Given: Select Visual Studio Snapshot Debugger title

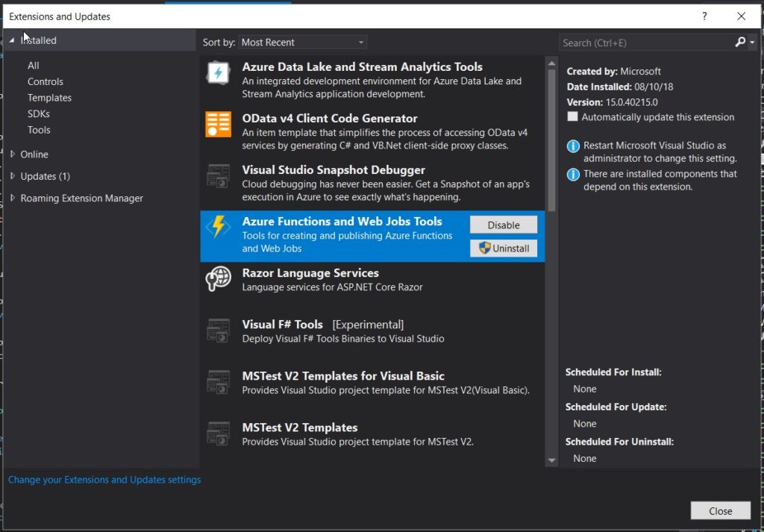Looking at the screenshot, I should (334, 170).
